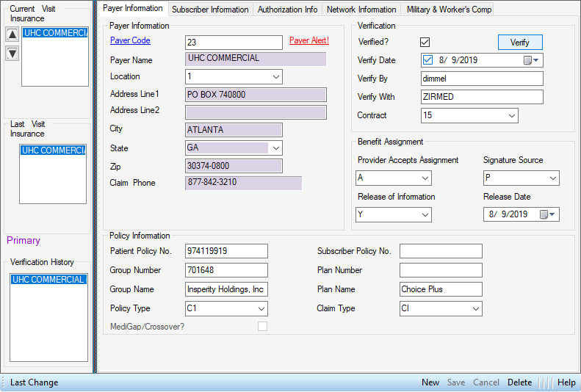Click the Delete button in status bar
581x392 pixels.
[x=519, y=382]
